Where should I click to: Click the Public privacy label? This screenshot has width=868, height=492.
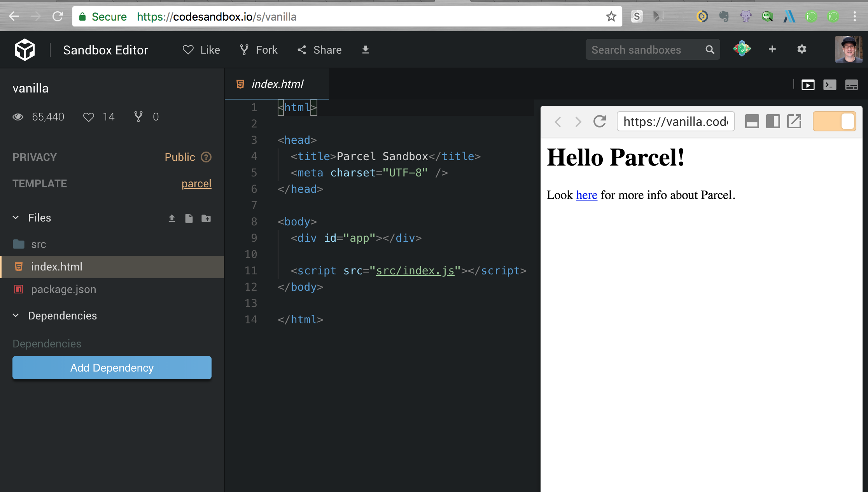click(x=180, y=157)
